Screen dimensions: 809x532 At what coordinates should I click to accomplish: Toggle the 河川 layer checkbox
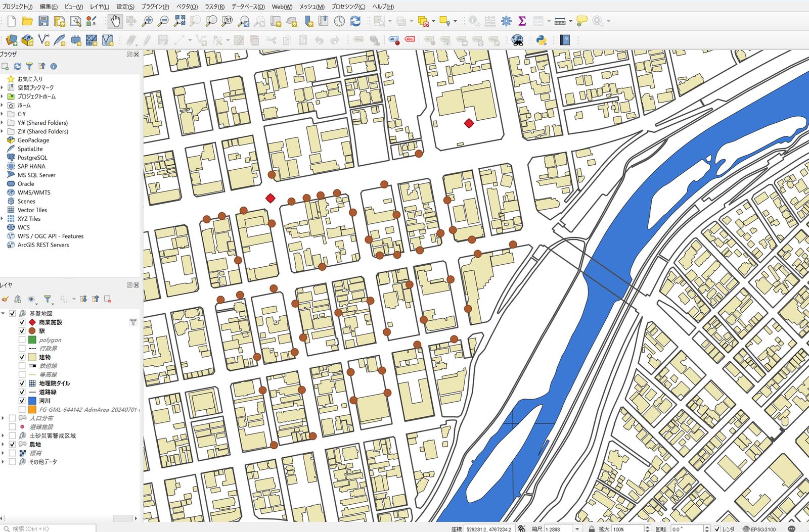point(22,401)
